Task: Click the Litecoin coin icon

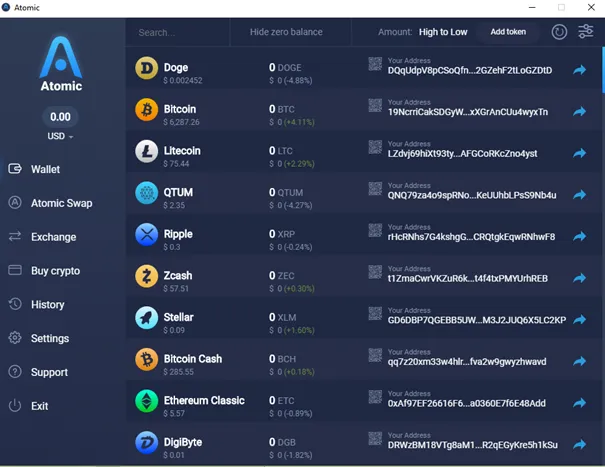Action: coord(147,151)
